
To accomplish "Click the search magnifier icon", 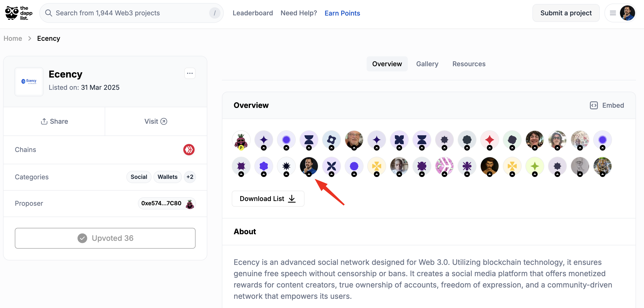I will pos(48,13).
